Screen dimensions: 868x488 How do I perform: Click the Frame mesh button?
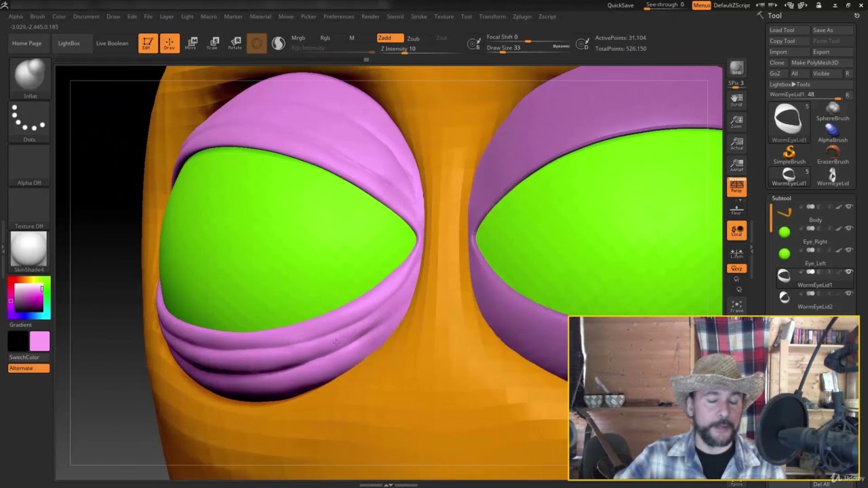click(x=736, y=306)
